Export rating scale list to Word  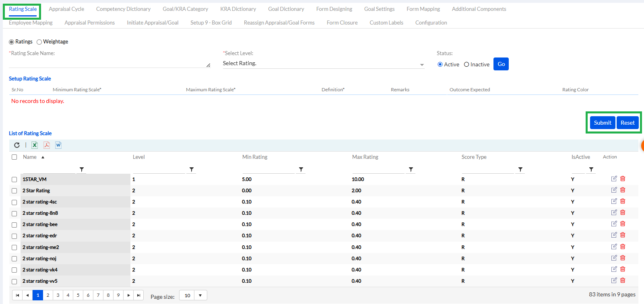(58, 145)
